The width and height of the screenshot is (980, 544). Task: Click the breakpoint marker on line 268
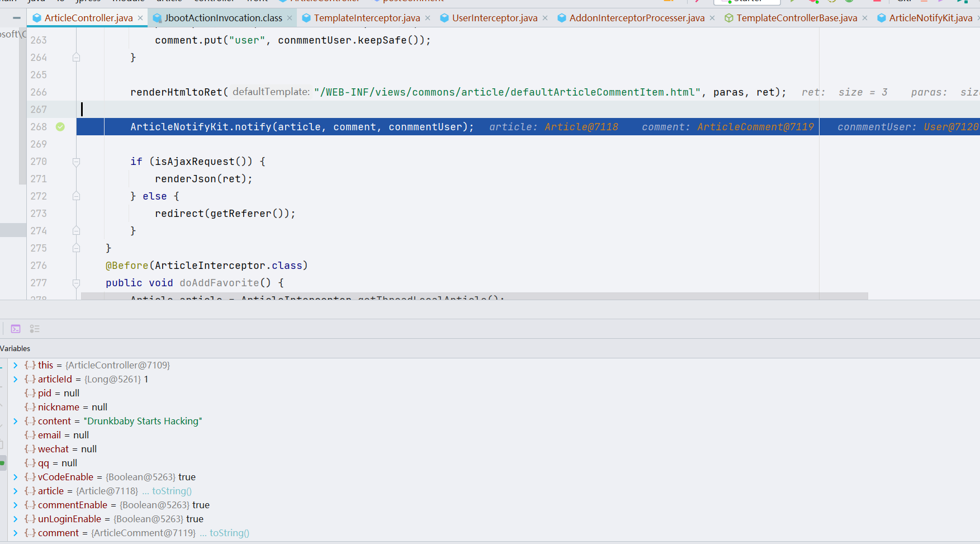click(60, 127)
